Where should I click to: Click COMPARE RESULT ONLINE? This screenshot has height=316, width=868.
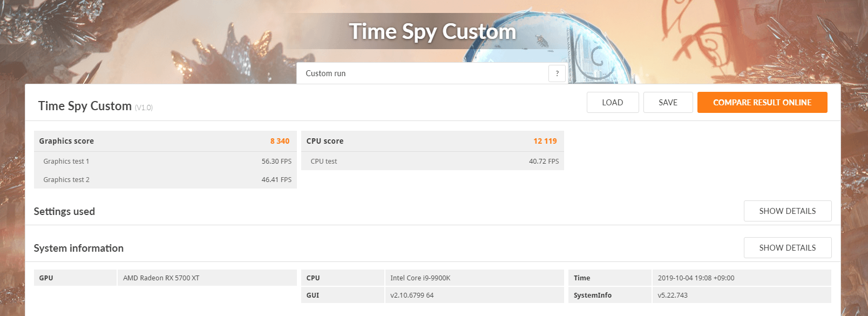click(762, 103)
